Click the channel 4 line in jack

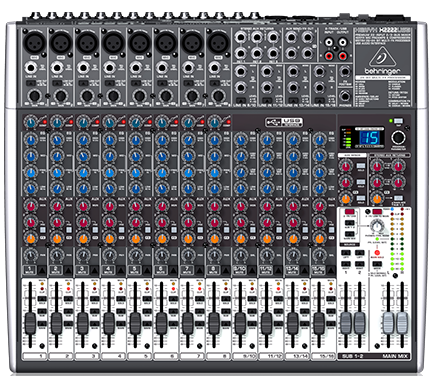(109, 68)
